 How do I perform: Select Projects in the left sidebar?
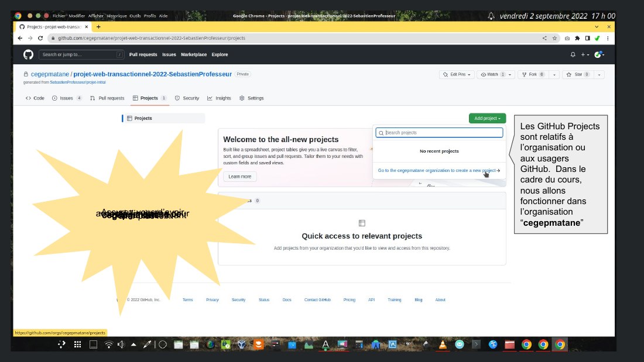coord(163,118)
